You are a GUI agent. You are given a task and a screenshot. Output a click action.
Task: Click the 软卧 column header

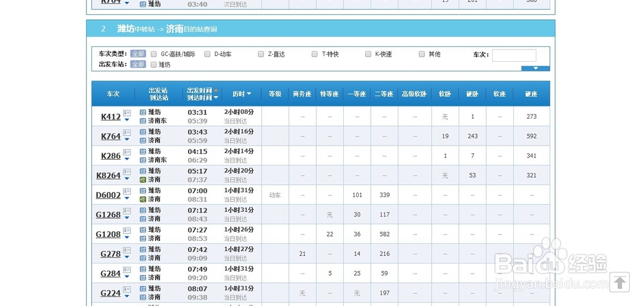(445, 94)
